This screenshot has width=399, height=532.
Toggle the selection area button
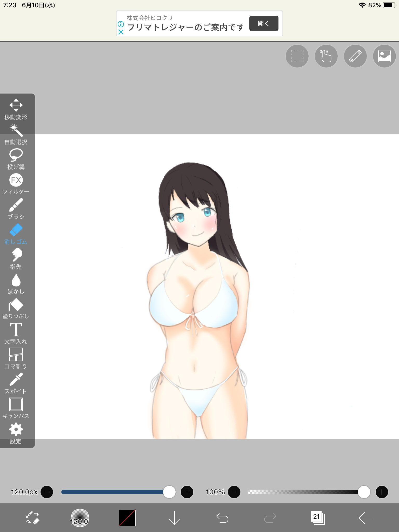click(x=297, y=56)
